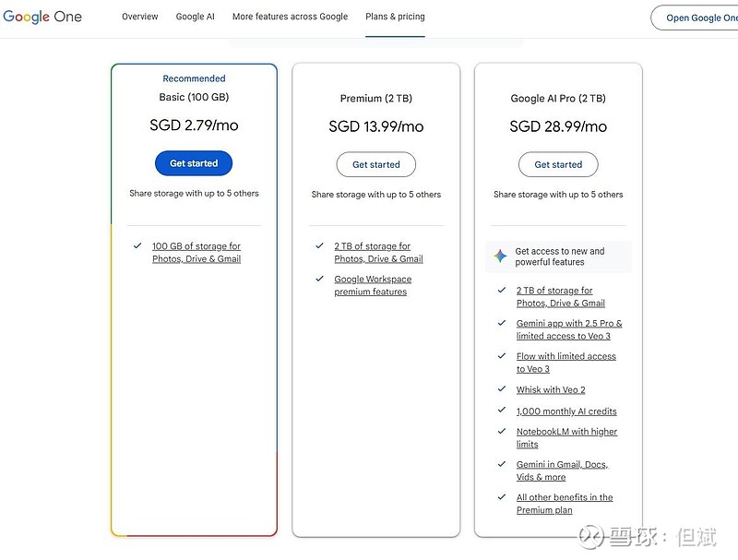Click the checkmark next to Whisk with Veo 2
Image resolution: width=738 pixels, height=560 pixels.
pyautogui.click(x=502, y=388)
